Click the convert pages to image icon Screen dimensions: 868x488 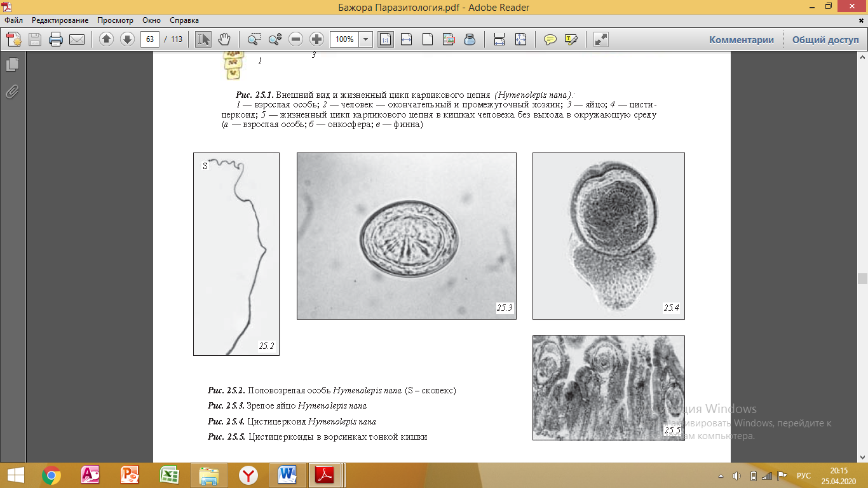coord(449,39)
